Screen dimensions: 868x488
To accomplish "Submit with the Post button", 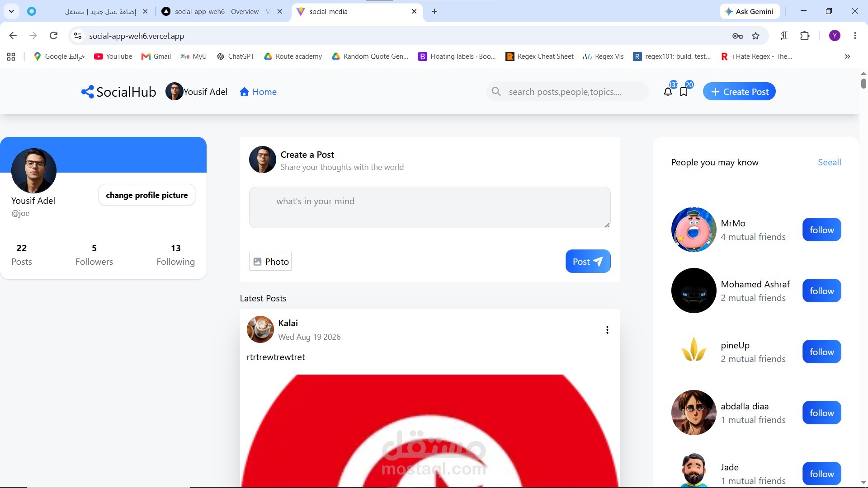I will point(588,261).
